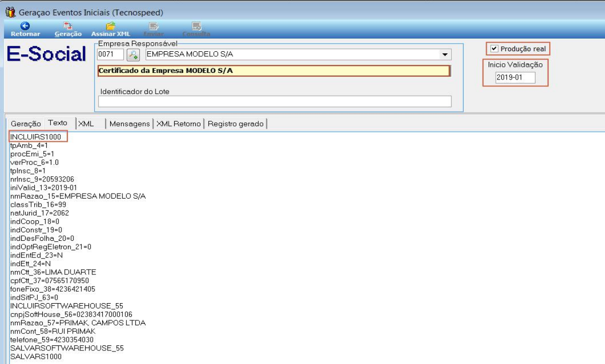Image resolution: width=605 pixels, height=364 pixels.
Task: Toggle the Produção real checkbox
Action: [x=494, y=49]
